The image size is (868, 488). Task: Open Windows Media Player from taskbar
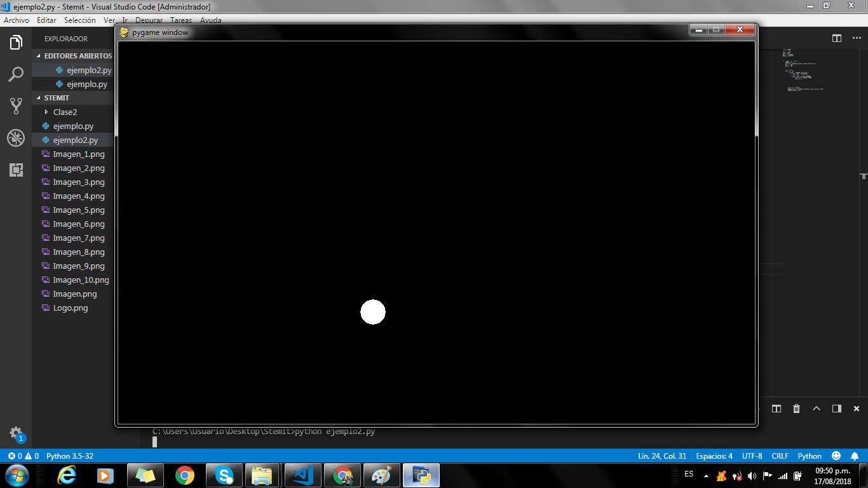point(105,475)
